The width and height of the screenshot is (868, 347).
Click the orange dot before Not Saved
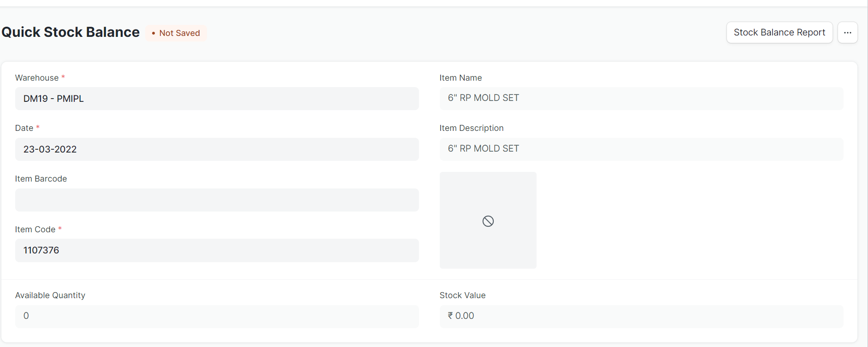pos(153,33)
